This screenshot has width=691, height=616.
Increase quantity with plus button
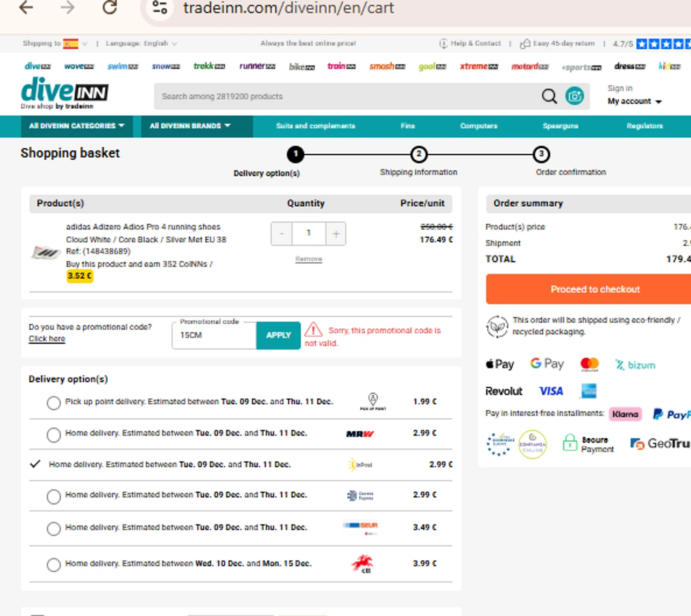(336, 234)
